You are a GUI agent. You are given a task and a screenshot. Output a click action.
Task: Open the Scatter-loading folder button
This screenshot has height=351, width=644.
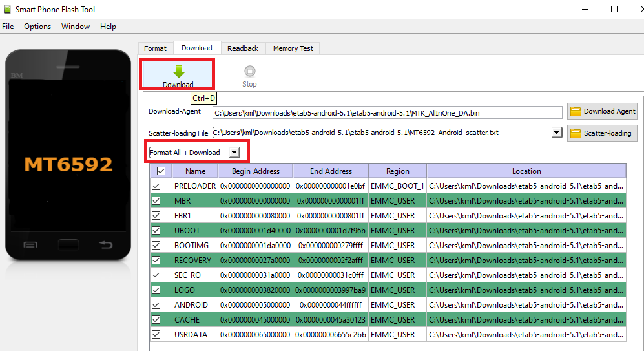point(602,133)
